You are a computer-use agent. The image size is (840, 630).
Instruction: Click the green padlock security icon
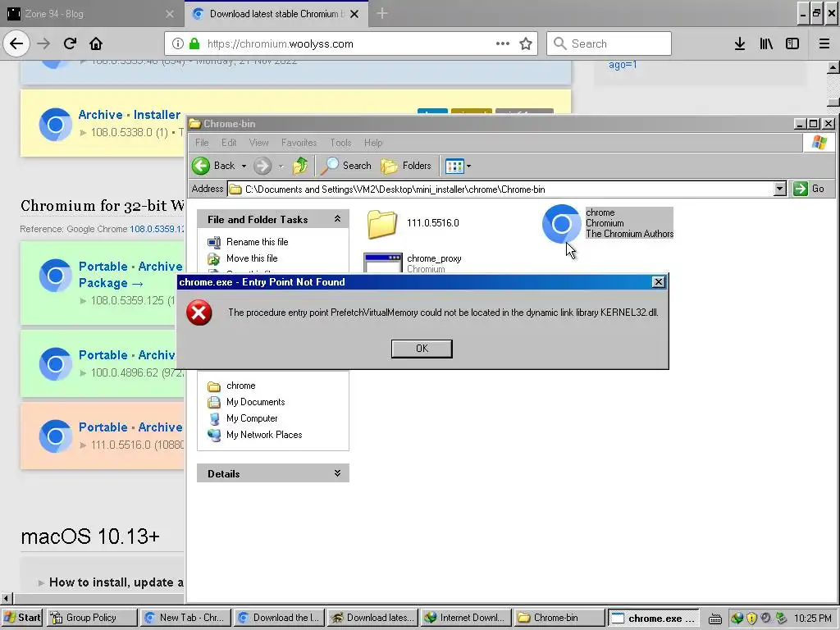[194, 43]
